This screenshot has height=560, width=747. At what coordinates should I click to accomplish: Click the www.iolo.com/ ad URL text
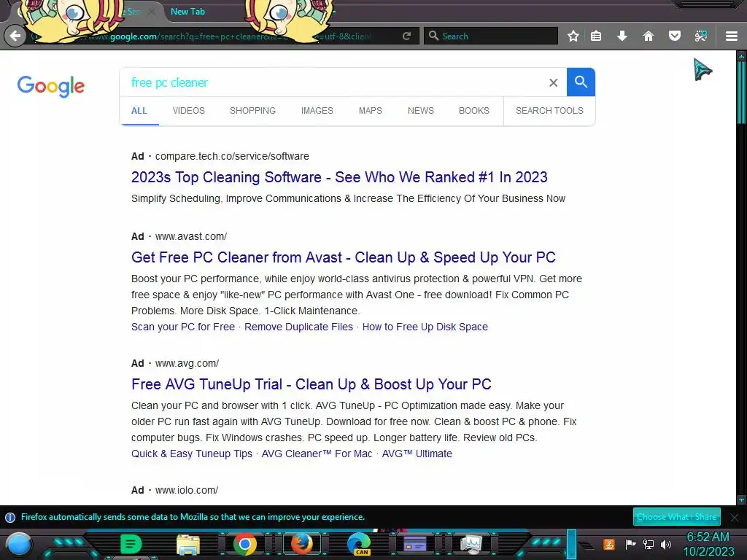click(x=187, y=490)
